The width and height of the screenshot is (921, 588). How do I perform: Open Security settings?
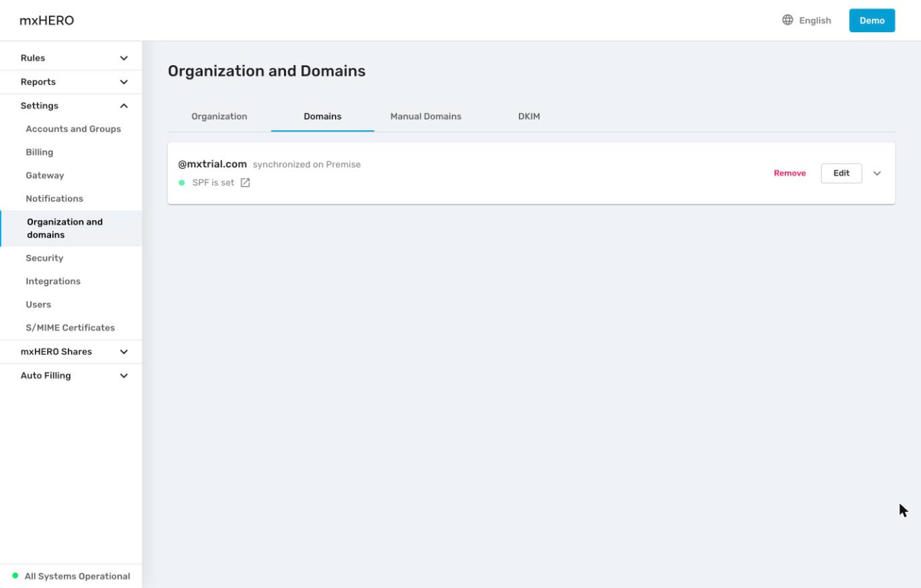44,258
